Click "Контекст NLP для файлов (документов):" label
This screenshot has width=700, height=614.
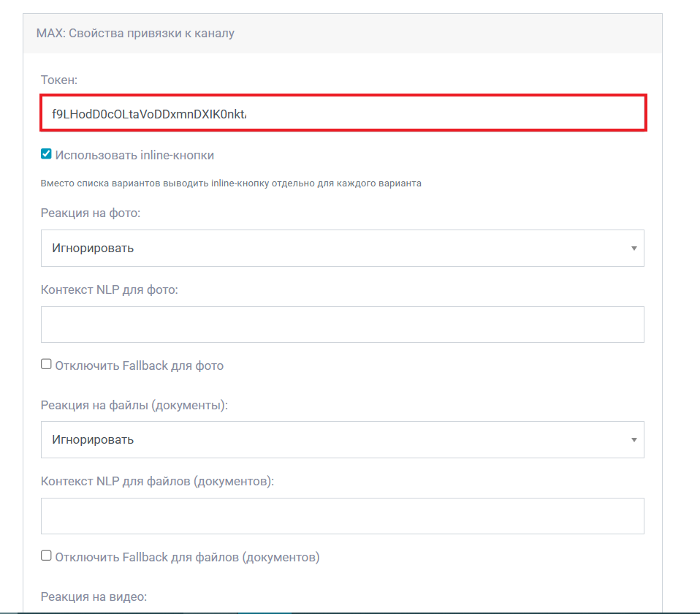(x=157, y=481)
